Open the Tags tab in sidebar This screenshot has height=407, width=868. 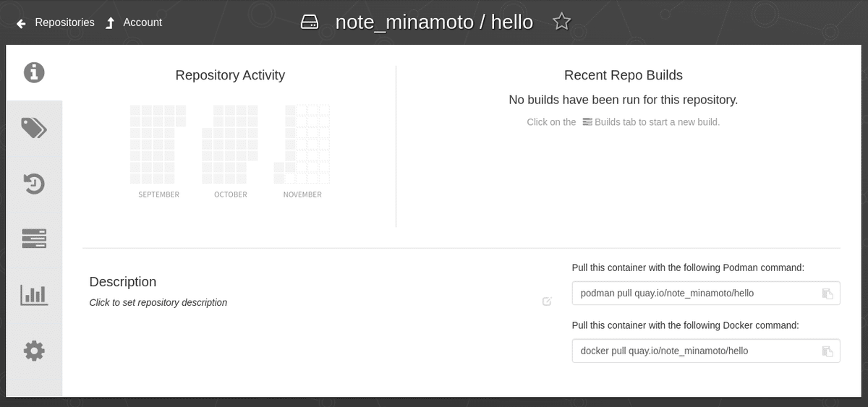point(34,129)
